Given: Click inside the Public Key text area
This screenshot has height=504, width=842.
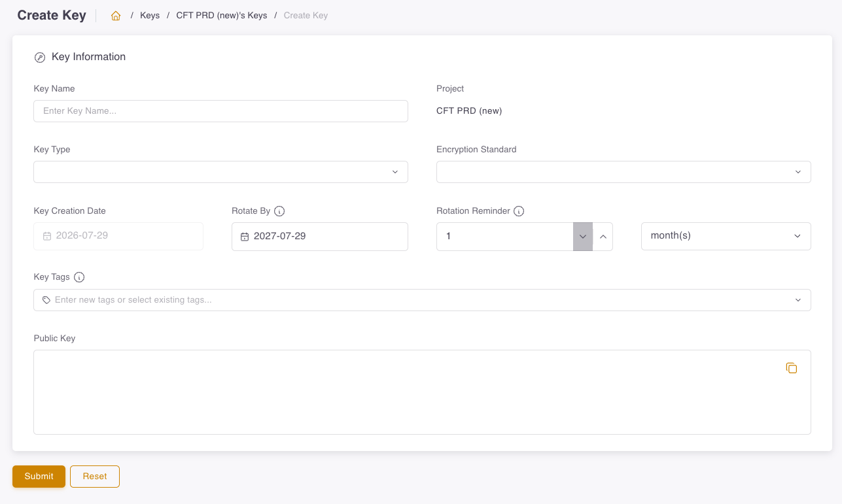Looking at the screenshot, I should (422, 392).
